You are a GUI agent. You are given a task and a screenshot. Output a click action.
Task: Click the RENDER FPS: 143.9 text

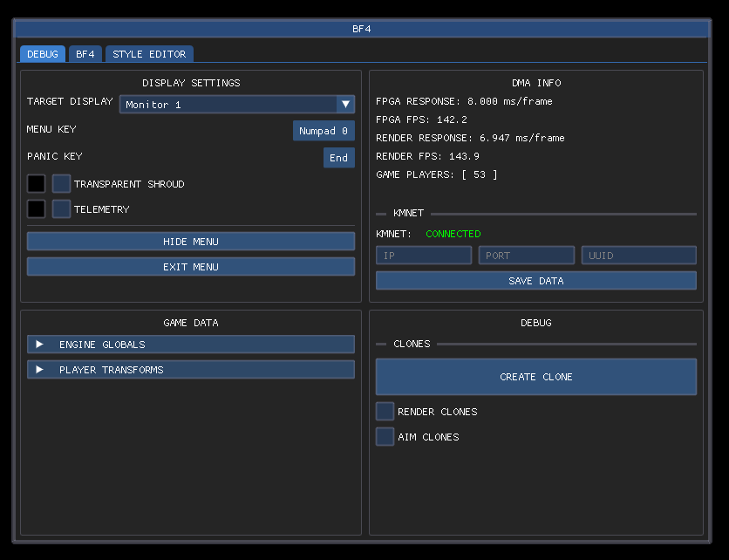427,156
